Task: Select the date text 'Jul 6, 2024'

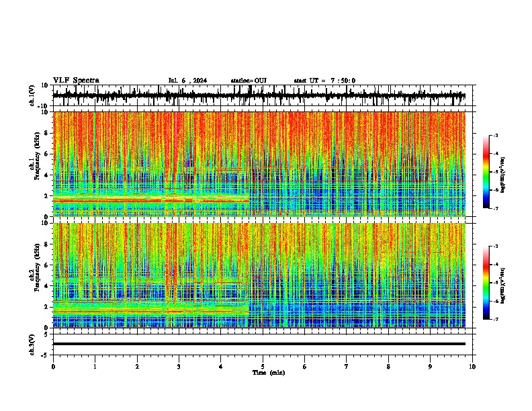Action: tap(187, 81)
